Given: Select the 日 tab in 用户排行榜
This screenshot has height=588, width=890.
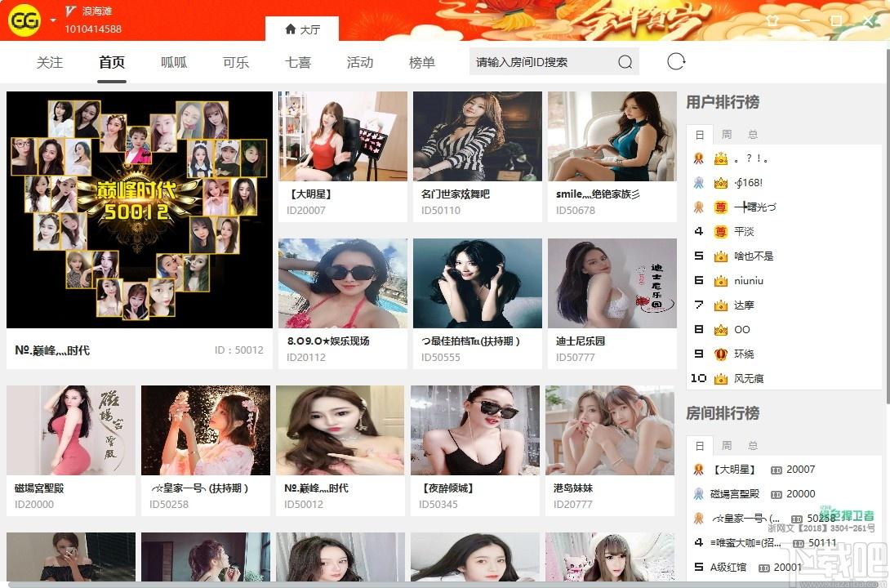Looking at the screenshot, I should coord(699,135).
